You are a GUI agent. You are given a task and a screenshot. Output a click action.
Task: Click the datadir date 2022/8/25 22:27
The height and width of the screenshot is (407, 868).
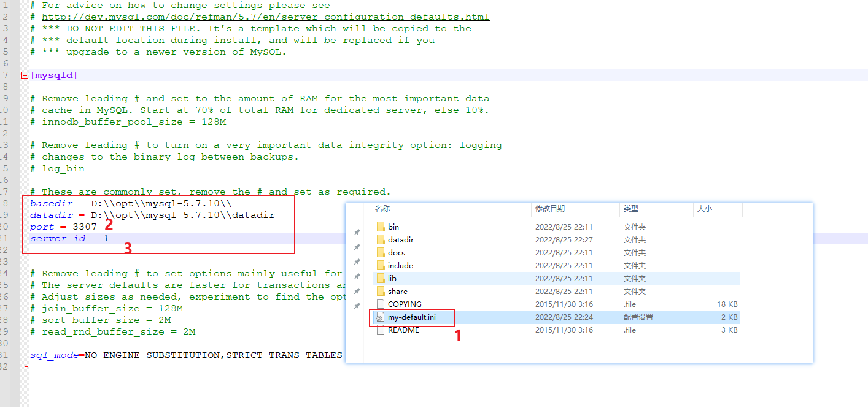[x=564, y=240]
